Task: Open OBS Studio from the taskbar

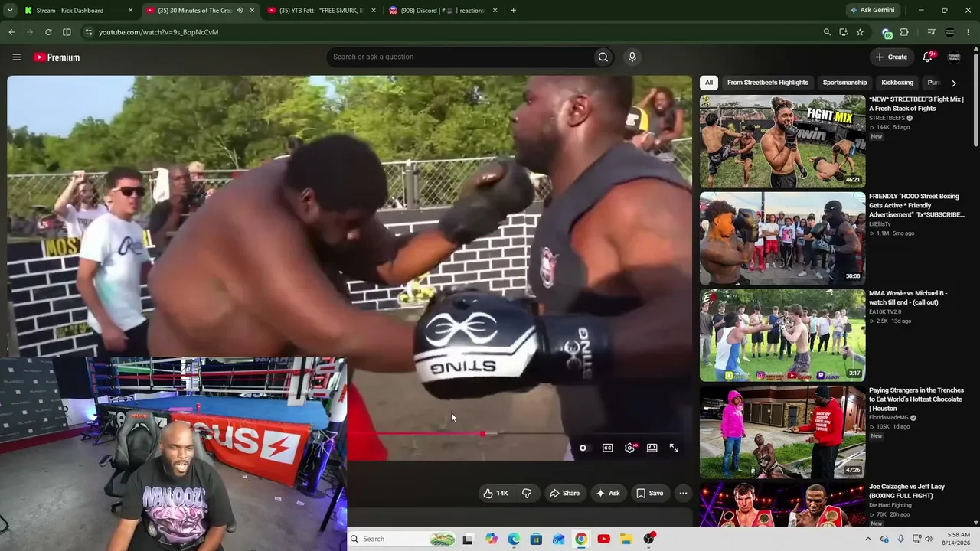Action: [648, 539]
